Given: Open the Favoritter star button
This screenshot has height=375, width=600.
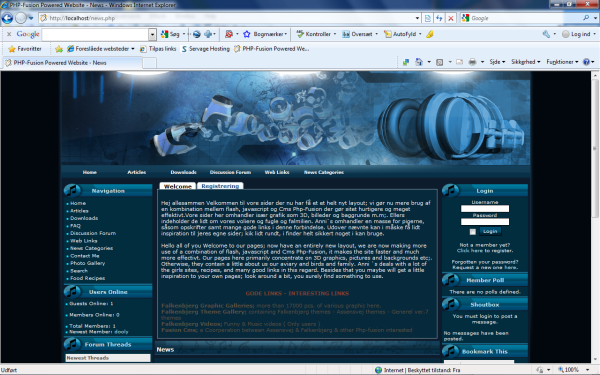Looking at the screenshot, I should [x=25, y=49].
